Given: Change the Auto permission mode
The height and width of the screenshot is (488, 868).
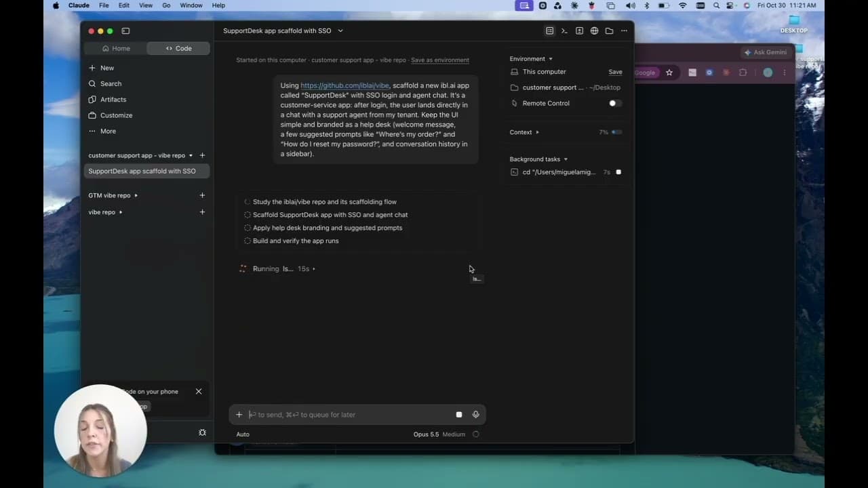Looking at the screenshot, I should coord(243,434).
